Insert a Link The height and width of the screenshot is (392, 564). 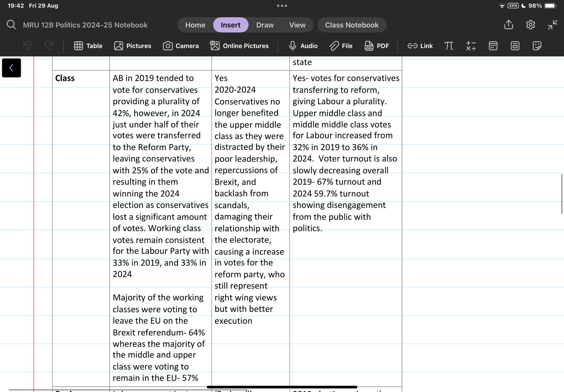click(x=420, y=46)
